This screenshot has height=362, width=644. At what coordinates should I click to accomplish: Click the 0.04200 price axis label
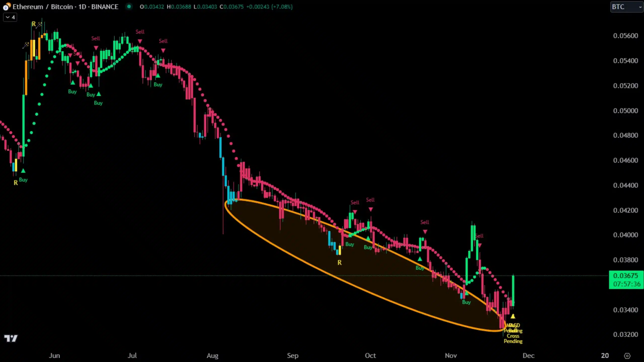pyautogui.click(x=625, y=210)
